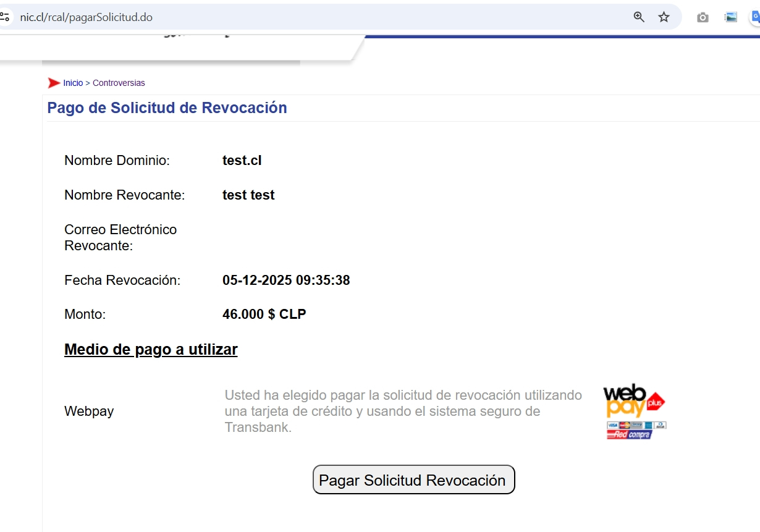
Task: Select the Webpay Plus logo
Action: pos(633,402)
